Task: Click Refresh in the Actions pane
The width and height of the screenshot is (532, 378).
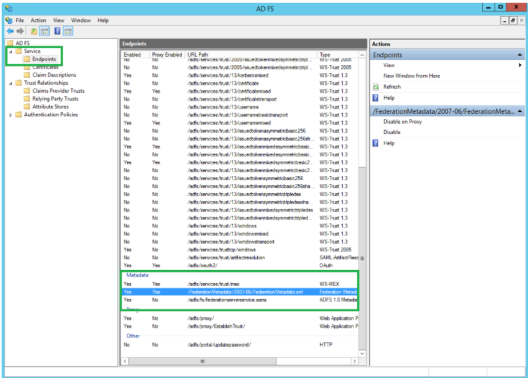Action: (x=392, y=87)
